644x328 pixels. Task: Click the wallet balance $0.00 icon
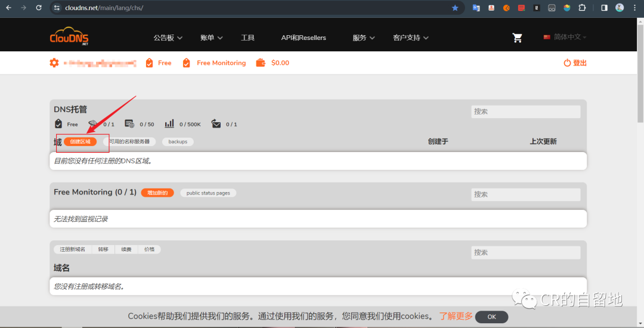[x=261, y=63]
